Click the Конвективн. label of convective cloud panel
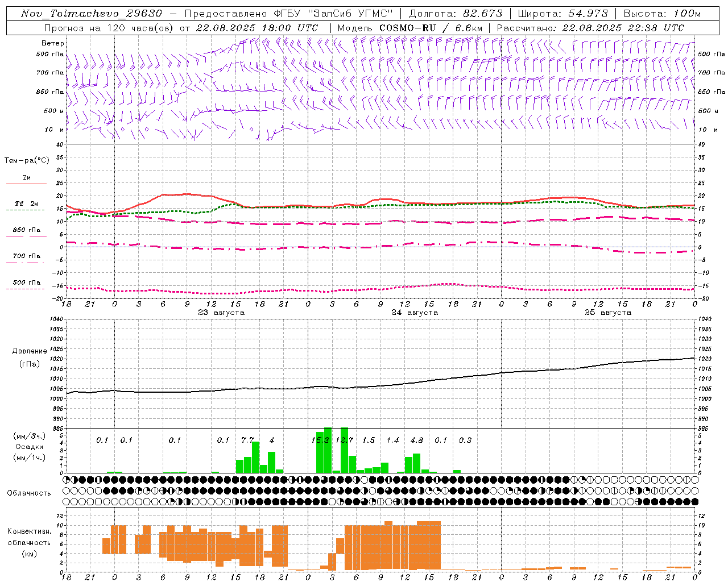The width and height of the screenshot is (728, 582). pyautogui.click(x=29, y=531)
